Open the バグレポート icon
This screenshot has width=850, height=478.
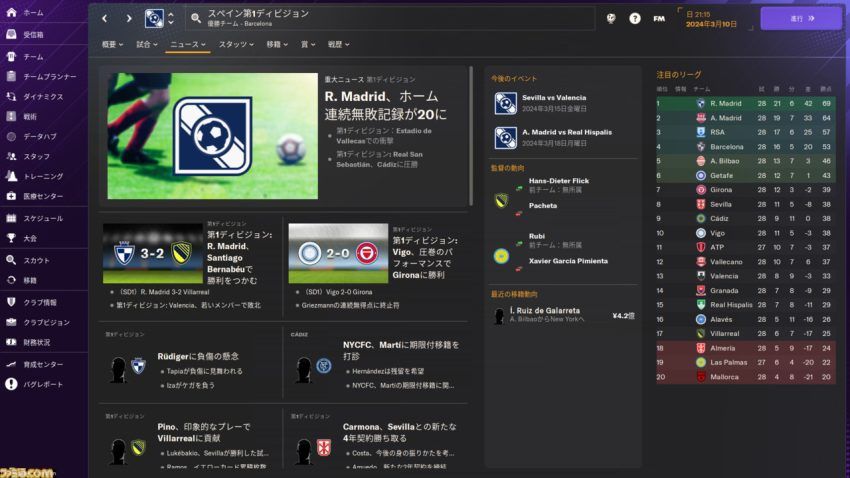pyautogui.click(x=11, y=384)
